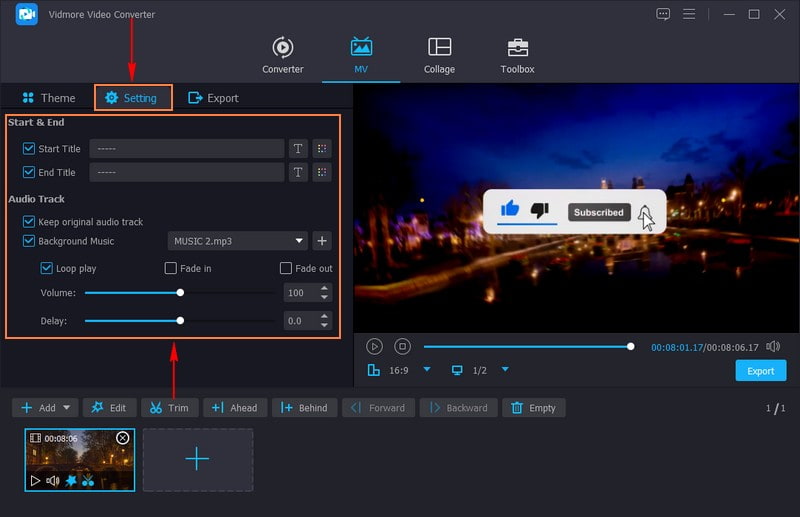Open Toolbox from the top navigation
The image size is (800, 517).
pos(517,56)
